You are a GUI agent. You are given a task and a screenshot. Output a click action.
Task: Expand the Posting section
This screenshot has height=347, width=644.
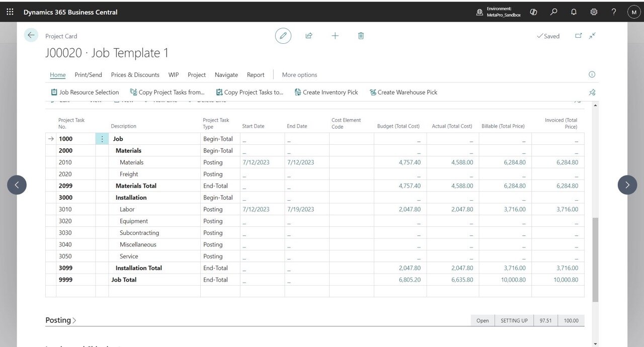61,320
